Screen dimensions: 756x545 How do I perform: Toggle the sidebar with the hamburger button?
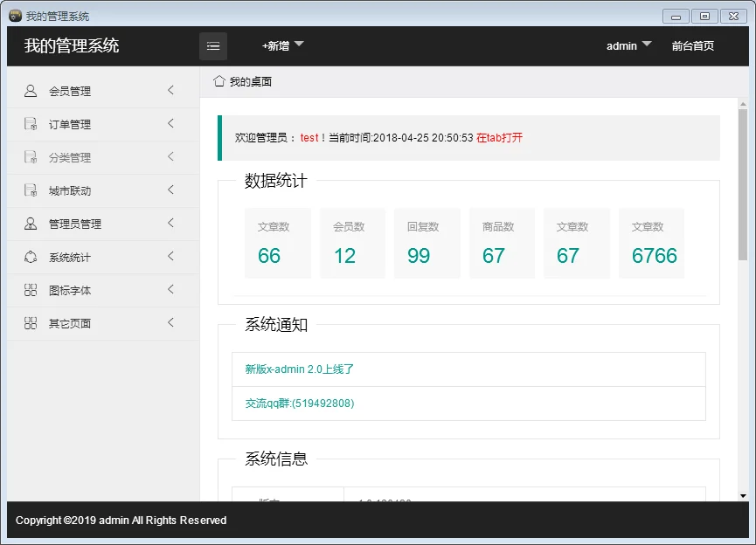click(x=213, y=46)
